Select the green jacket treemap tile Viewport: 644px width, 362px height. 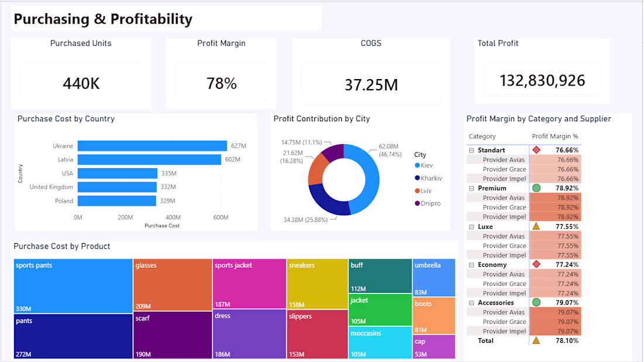click(380, 310)
